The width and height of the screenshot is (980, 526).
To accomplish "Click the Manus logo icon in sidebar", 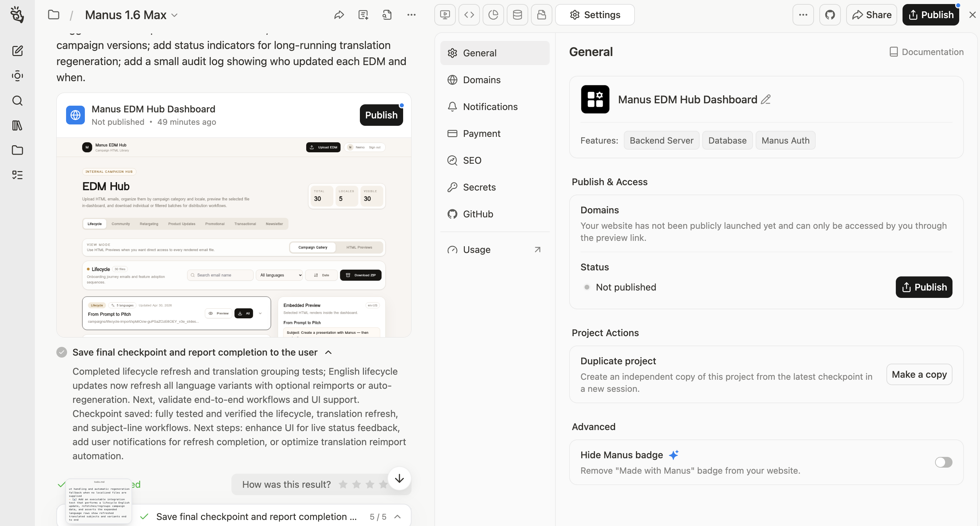I will [x=17, y=15].
